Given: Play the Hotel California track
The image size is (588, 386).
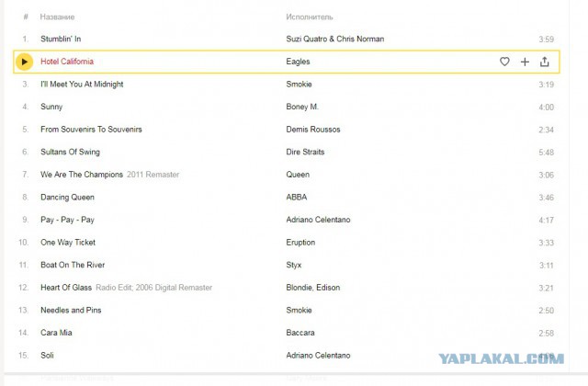Looking at the screenshot, I should (25, 62).
